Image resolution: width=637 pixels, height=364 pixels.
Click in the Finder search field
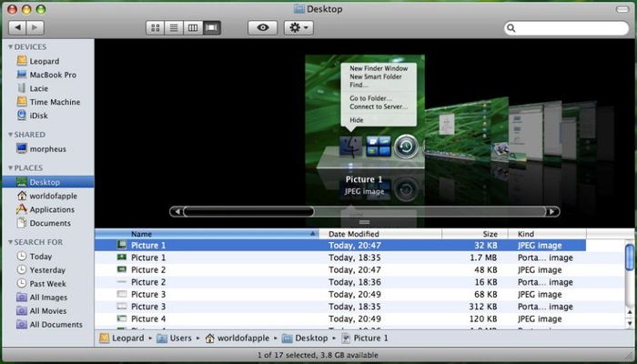click(567, 28)
